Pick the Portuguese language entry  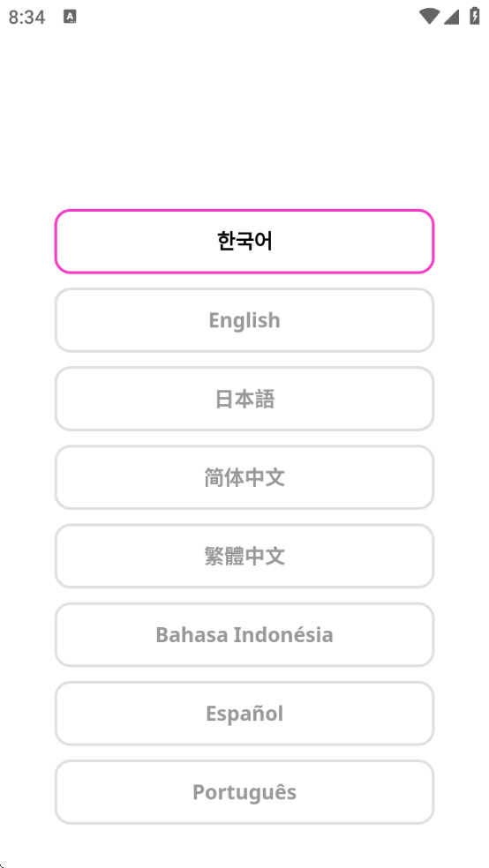pos(244,791)
